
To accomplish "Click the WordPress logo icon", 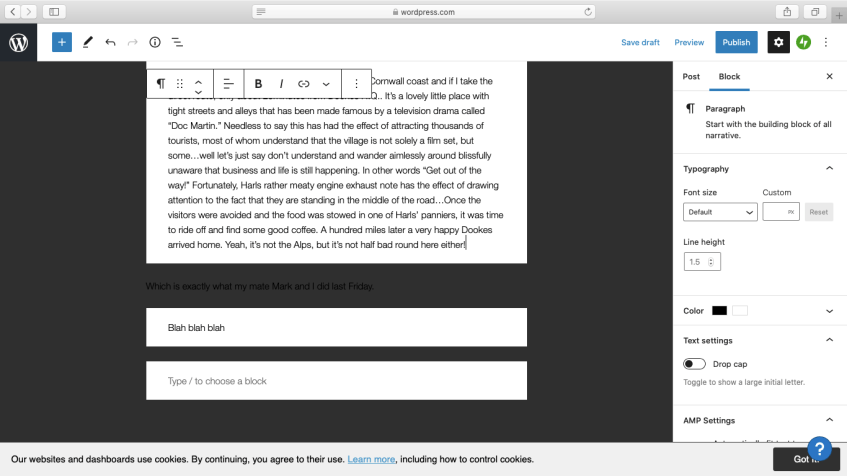I will (x=19, y=42).
